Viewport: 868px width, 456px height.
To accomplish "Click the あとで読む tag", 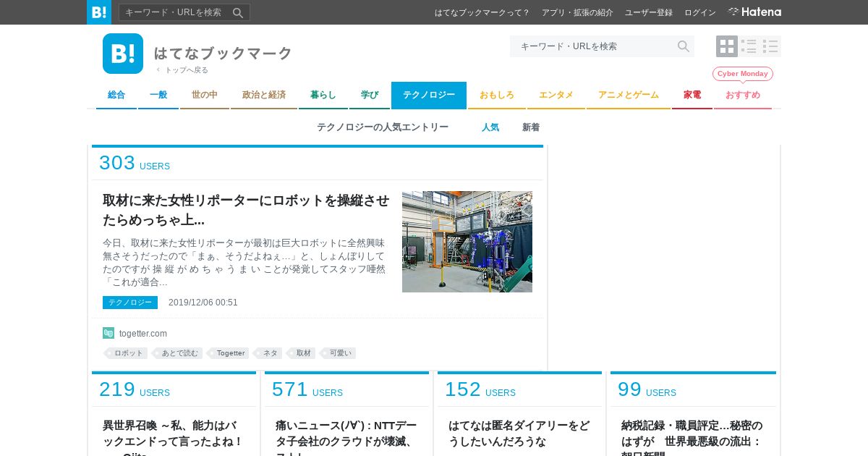I will [178, 353].
